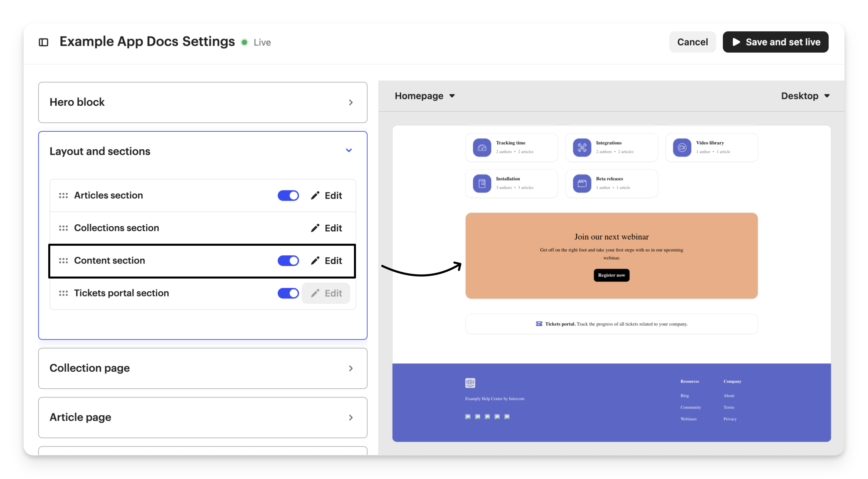
Task: Click the Tracking time collection icon
Action: (x=482, y=148)
